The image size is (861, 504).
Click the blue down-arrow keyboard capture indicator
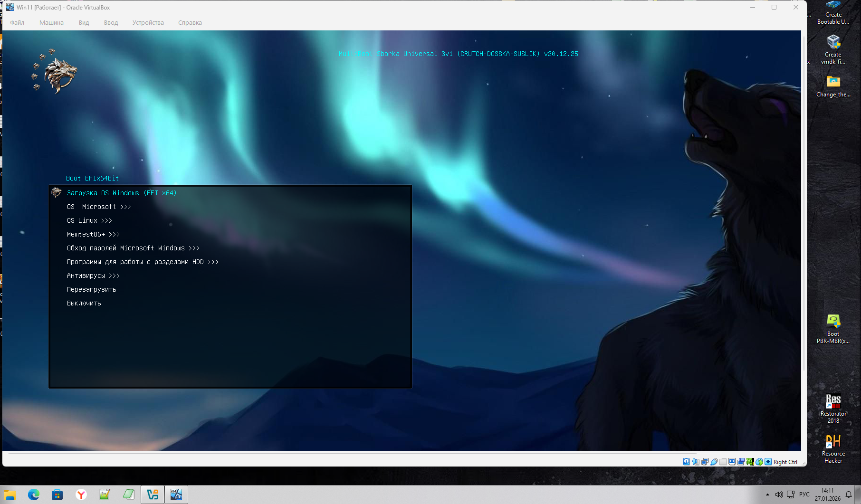768,462
